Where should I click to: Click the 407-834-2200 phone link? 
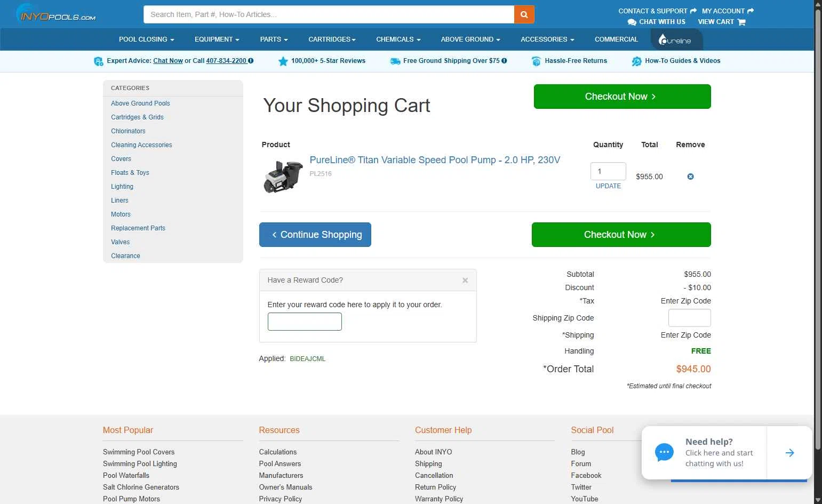(x=226, y=61)
